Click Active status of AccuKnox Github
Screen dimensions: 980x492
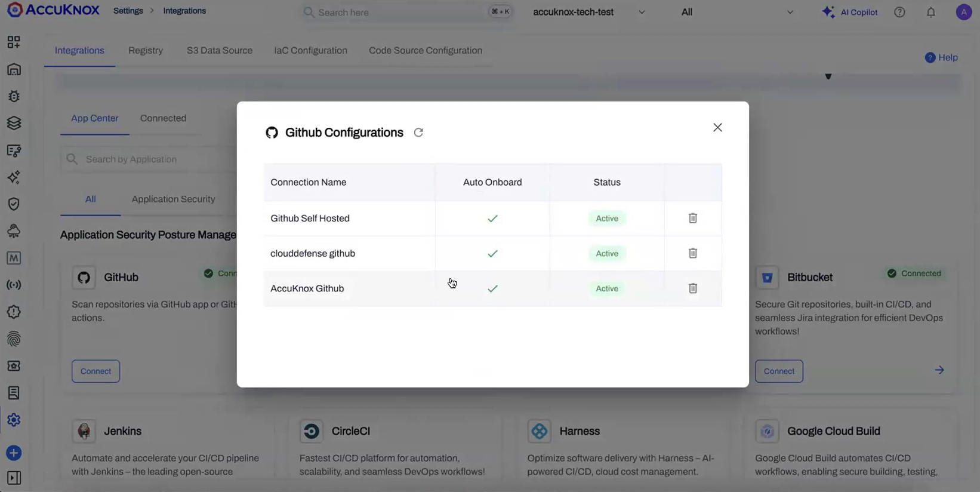(607, 288)
